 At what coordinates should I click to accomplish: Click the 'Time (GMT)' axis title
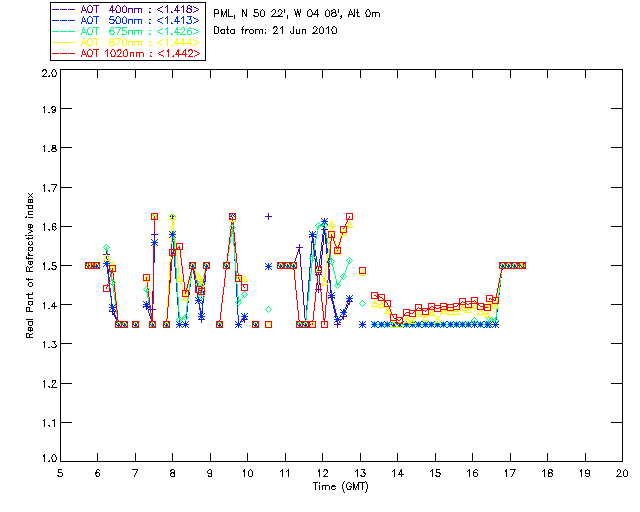coord(340,487)
